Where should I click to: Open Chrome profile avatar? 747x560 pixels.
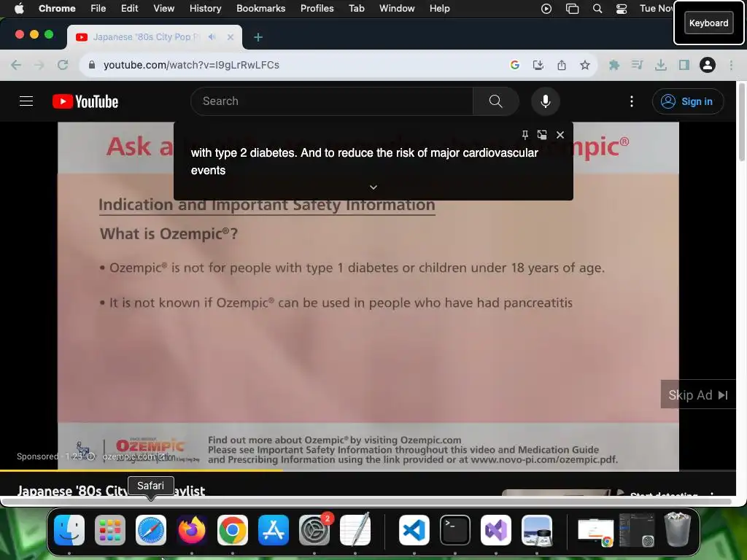tap(708, 65)
